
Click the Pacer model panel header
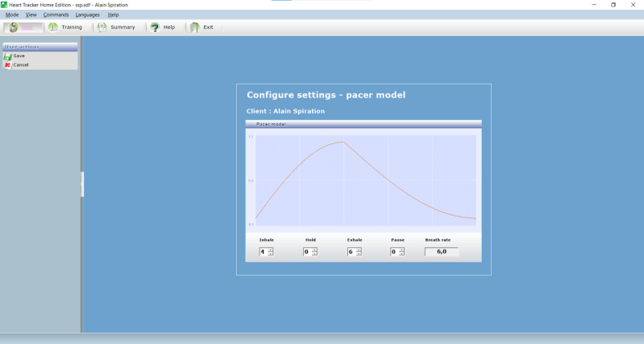(364, 124)
